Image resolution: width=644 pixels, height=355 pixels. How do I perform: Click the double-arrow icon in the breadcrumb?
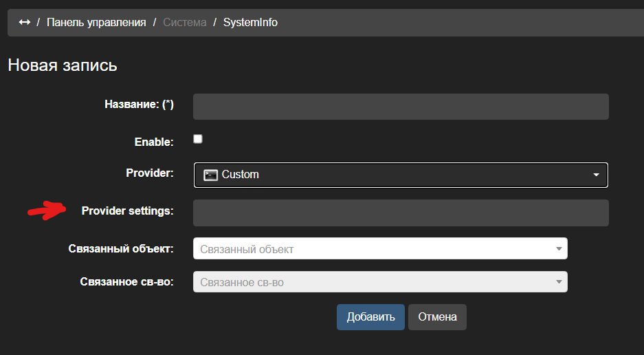click(x=24, y=23)
